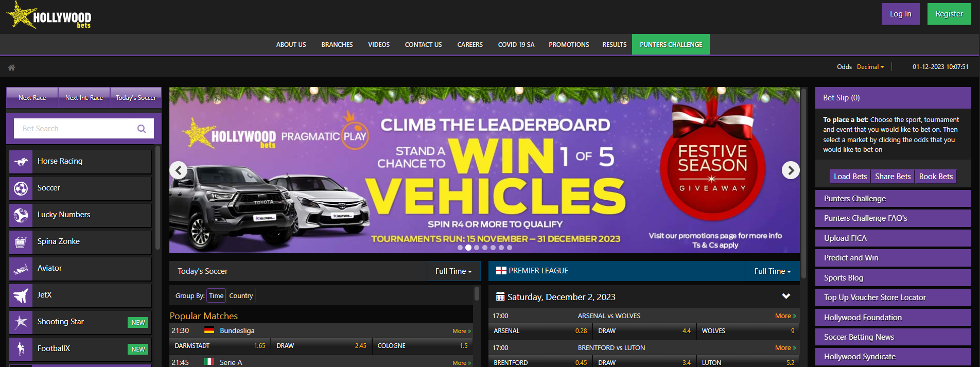Click the Horse Racing sport icon
Viewport: 980px width, 367px height.
21,162
